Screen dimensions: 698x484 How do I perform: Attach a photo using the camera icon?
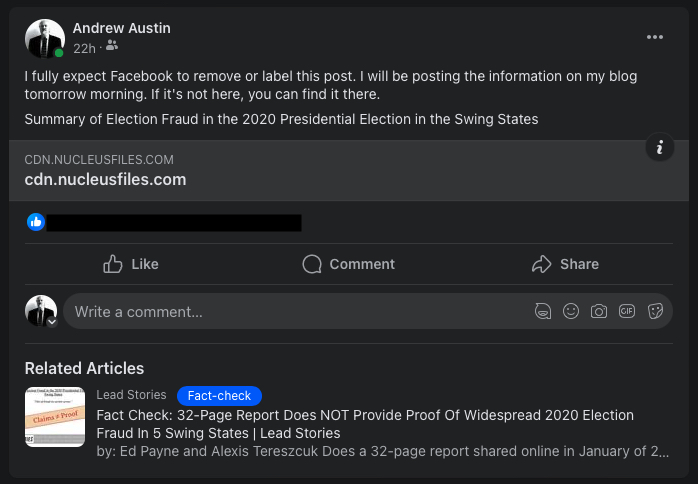tap(599, 311)
